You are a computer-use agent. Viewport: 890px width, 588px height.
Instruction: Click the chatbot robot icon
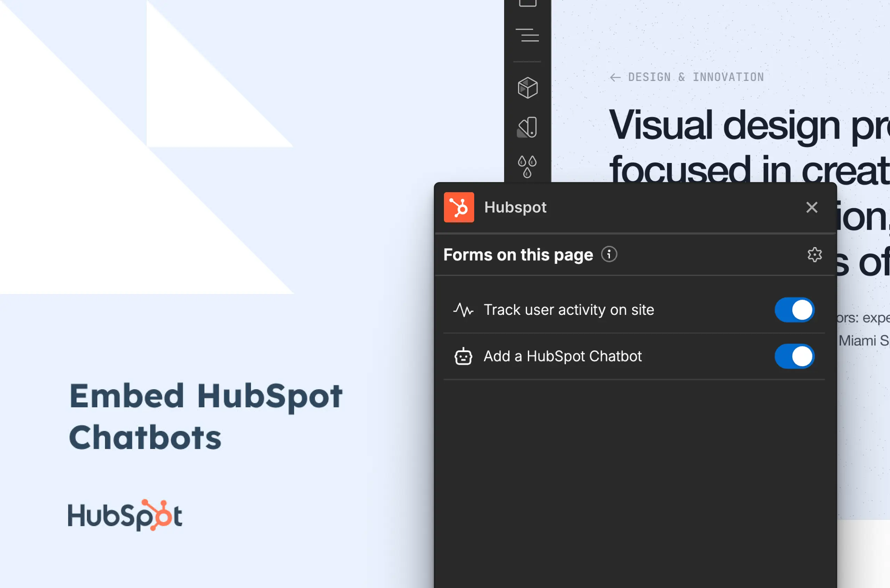[x=463, y=356]
